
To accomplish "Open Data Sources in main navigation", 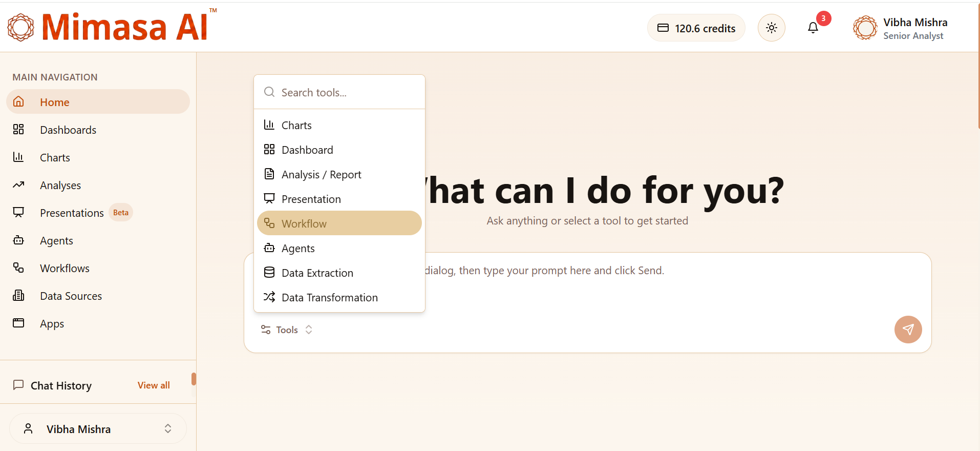I will pos(98,296).
